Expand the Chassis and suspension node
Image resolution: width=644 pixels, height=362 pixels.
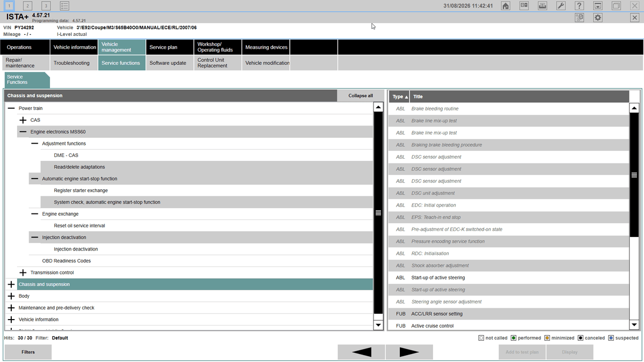pos(11,284)
